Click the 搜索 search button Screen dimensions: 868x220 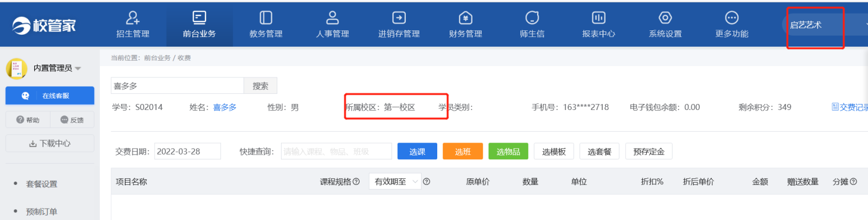(260, 86)
